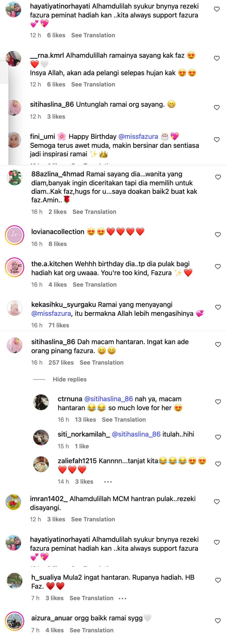
Task: Open @missfazura mention in fini_umi's comment
Action: point(138,137)
